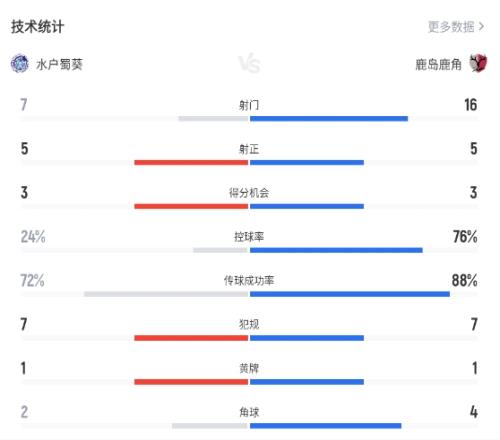Select the 鹿岛鹿角 team name
Viewport: 500px width, 440px height.
[x=438, y=64]
